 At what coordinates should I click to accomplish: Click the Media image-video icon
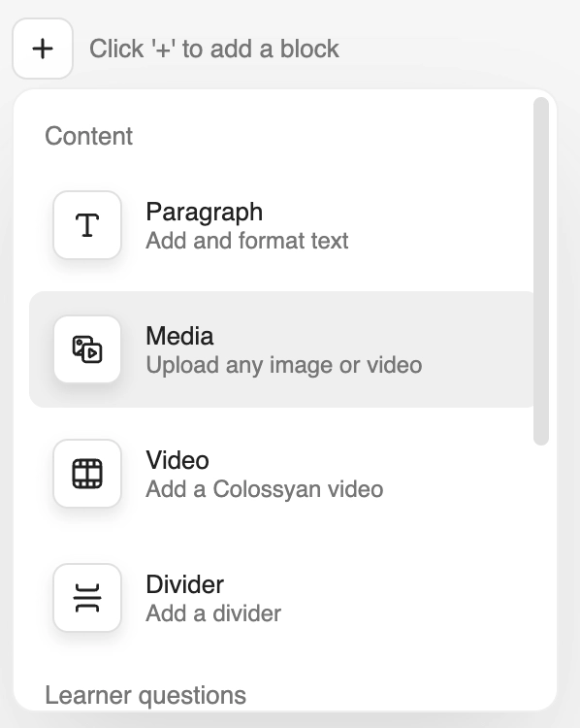pyautogui.click(x=87, y=349)
